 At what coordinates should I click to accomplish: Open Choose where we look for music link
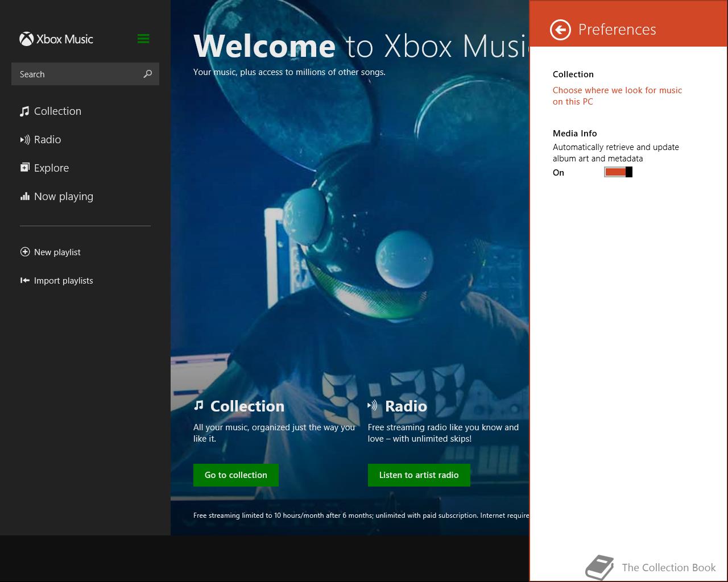click(x=617, y=96)
